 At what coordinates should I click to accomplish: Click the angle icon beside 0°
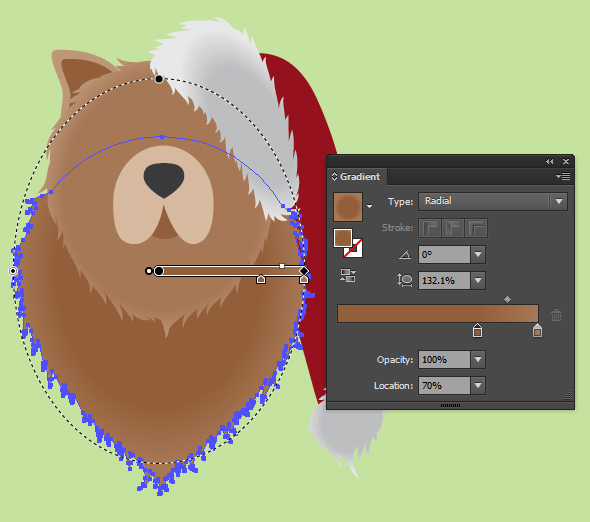[x=405, y=255]
